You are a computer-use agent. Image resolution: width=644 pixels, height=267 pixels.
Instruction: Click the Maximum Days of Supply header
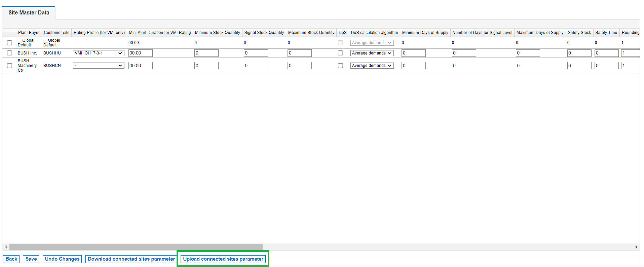click(x=540, y=33)
